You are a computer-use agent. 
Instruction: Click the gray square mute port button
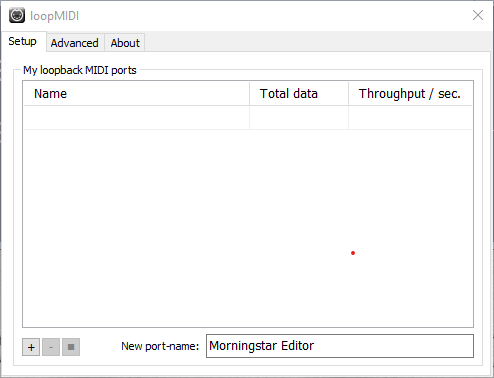point(71,347)
